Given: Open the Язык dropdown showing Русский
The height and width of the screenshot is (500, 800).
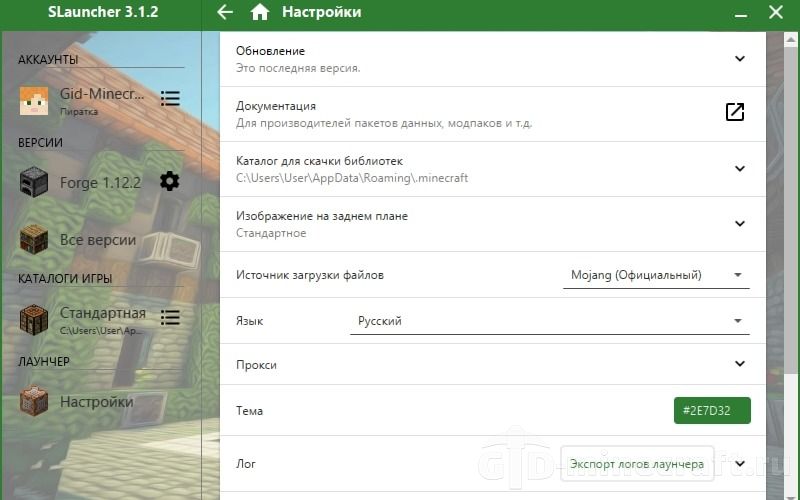Looking at the screenshot, I should click(549, 321).
